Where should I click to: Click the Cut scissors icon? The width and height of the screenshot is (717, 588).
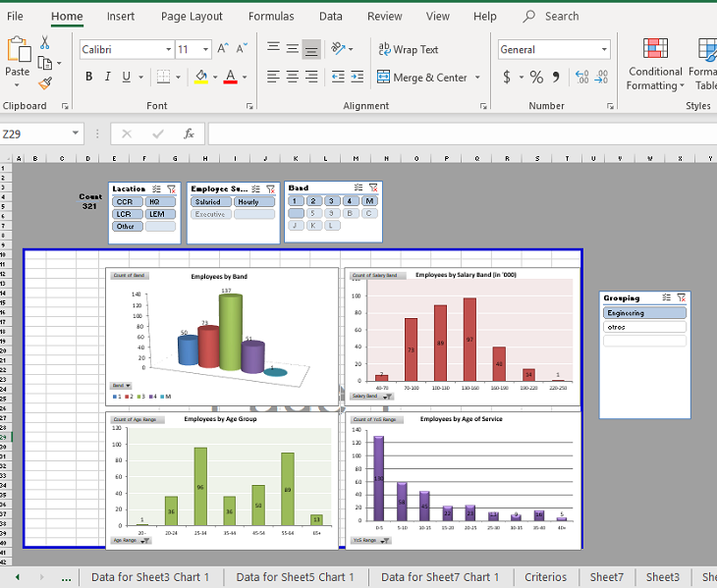[44, 42]
